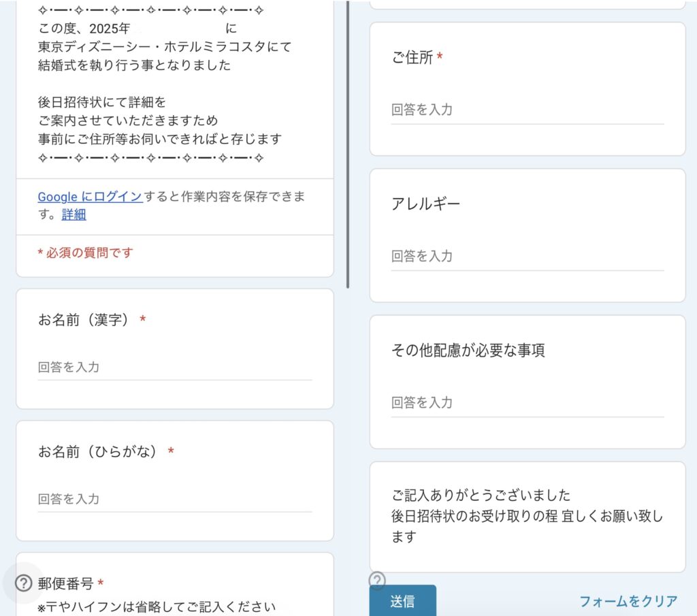
Task: Submit the form with the 送信 button
Action: [x=402, y=601]
